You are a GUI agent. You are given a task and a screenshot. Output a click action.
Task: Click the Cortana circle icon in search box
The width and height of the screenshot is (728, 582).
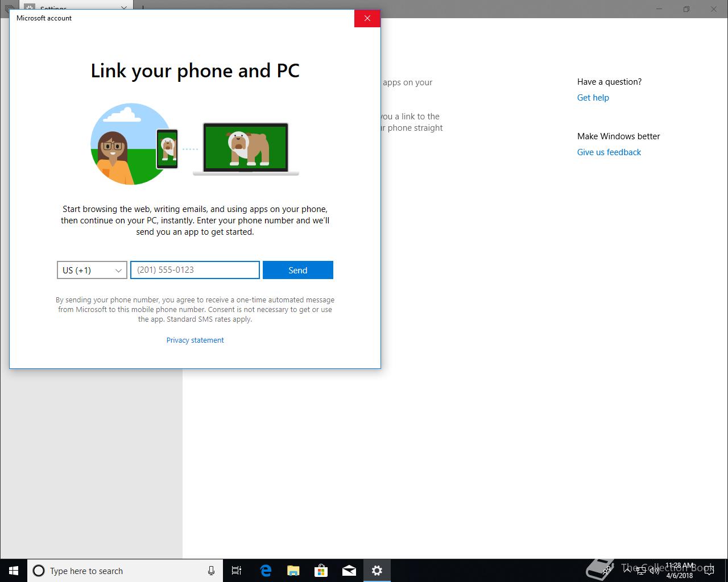click(x=39, y=571)
